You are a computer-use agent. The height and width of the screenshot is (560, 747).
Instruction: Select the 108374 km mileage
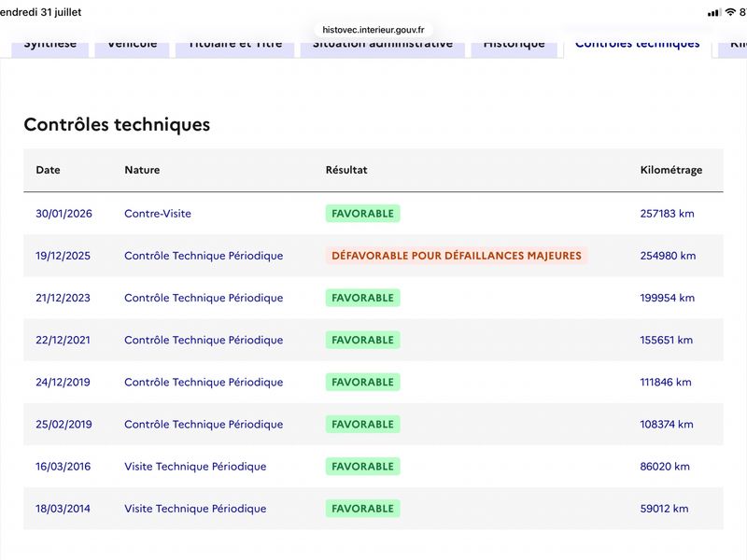pos(667,425)
